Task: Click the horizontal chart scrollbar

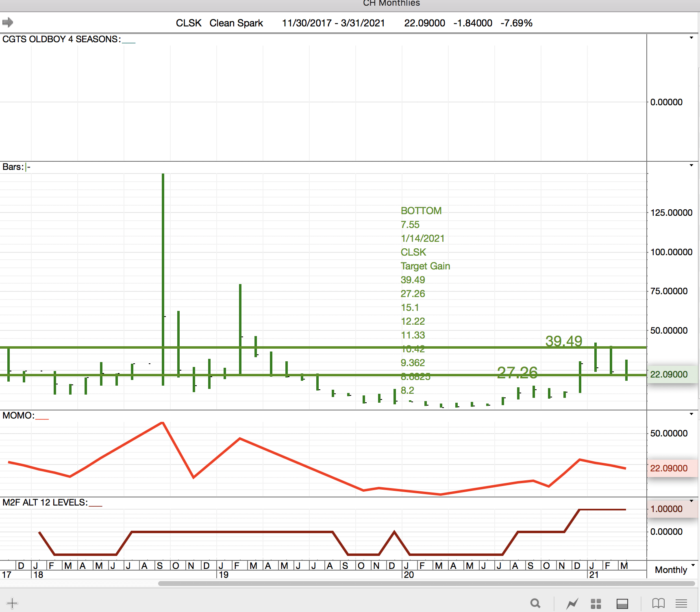Action: coord(426,584)
